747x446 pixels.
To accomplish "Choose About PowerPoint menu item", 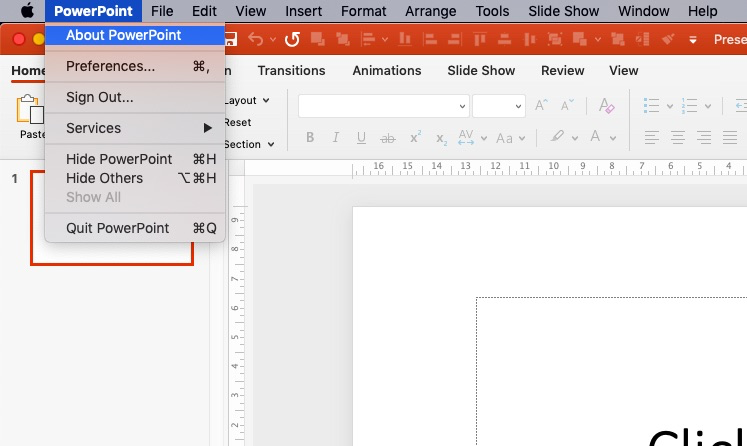I will [x=135, y=35].
